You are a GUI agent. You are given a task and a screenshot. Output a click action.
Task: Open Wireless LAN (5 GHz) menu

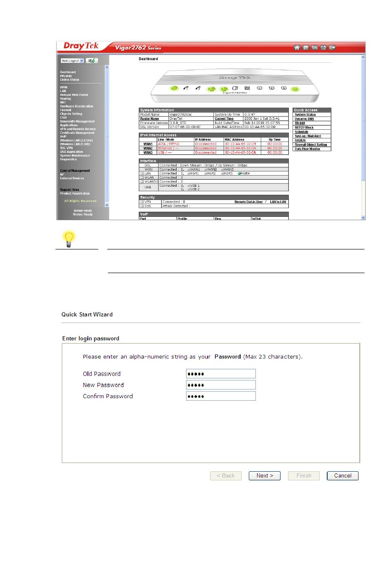point(75,144)
